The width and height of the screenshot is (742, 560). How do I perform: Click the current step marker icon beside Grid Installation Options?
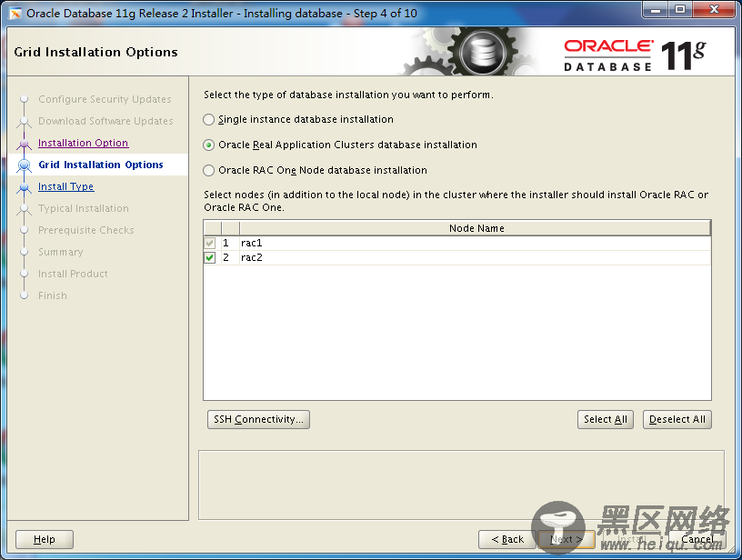pos(25,165)
